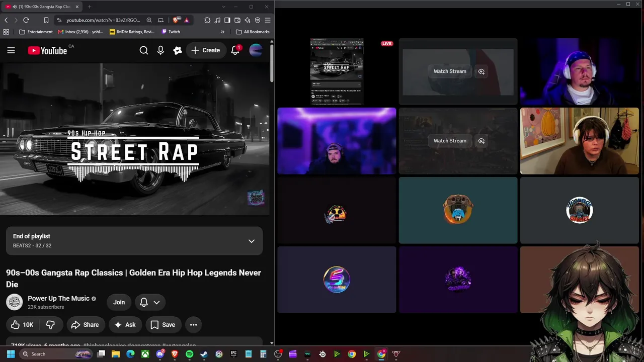Open YouTube notifications bell
Image resolution: width=644 pixels, height=362 pixels.
pos(235,50)
